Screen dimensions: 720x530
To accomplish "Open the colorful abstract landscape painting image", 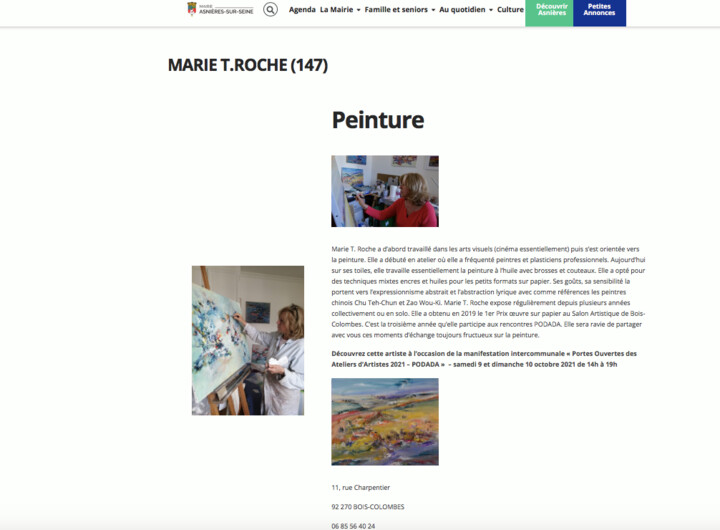I will [x=385, y=422].
